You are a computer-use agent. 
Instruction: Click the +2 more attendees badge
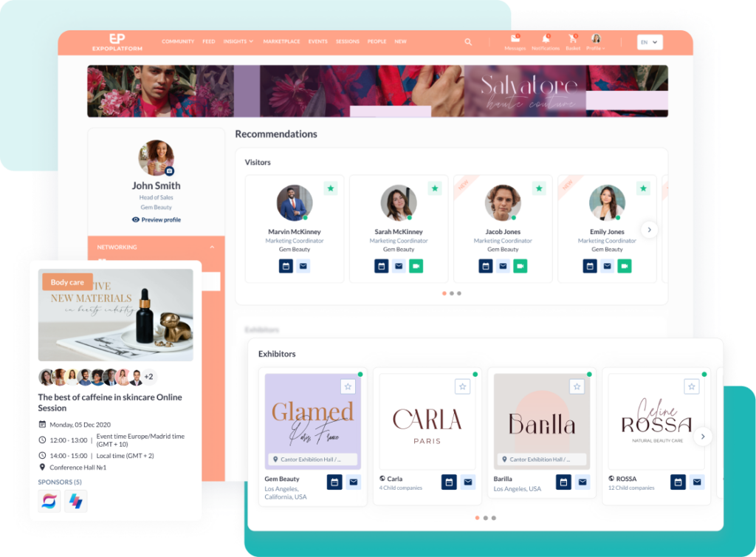click(x=148, y=377)
